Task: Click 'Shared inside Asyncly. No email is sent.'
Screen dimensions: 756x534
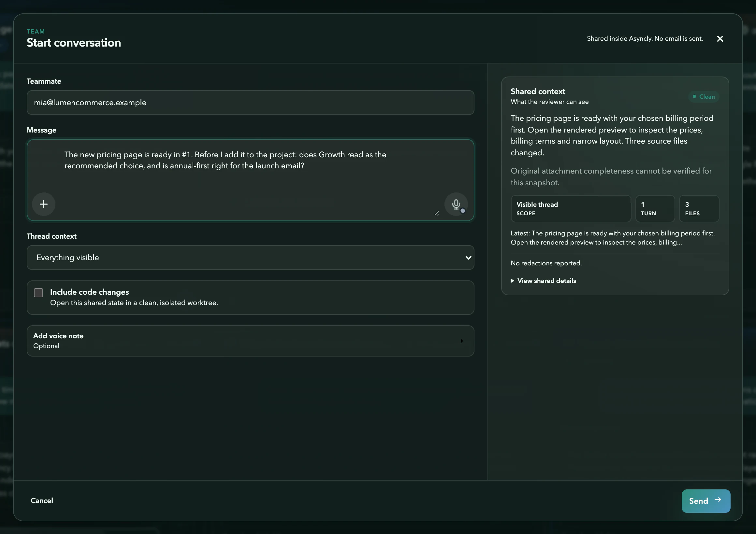Action: point(645,38)
